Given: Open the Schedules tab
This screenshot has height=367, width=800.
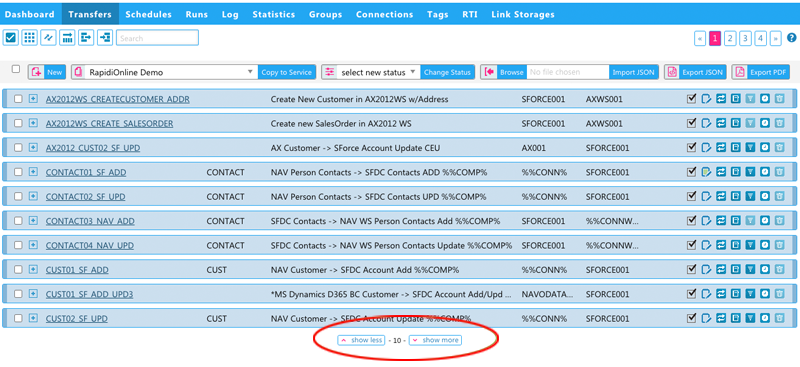Looking at the screenshot, I should 148,14.
